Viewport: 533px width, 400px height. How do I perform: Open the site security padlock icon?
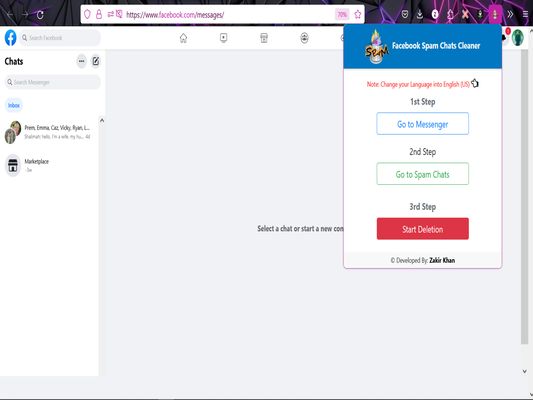click(99, 14)
